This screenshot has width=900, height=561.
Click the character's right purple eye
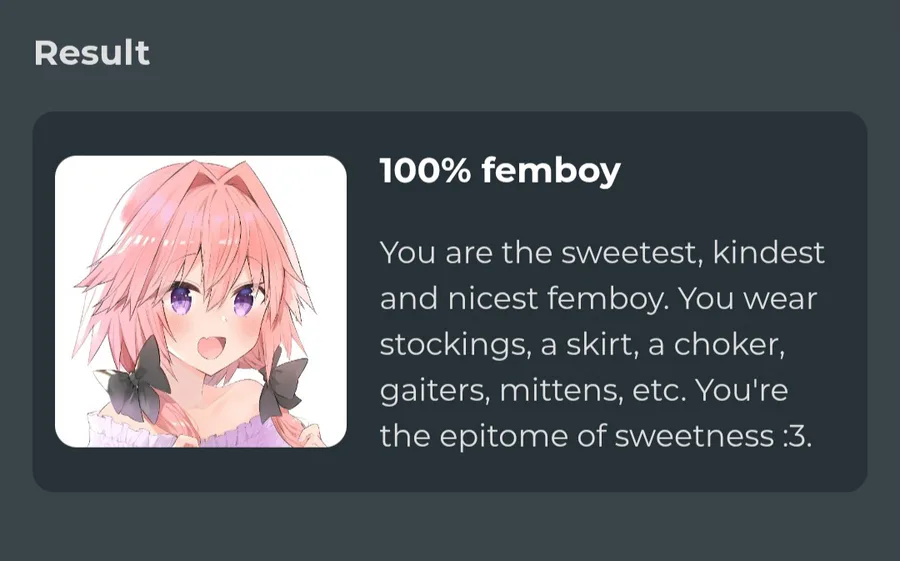point(244,300)
